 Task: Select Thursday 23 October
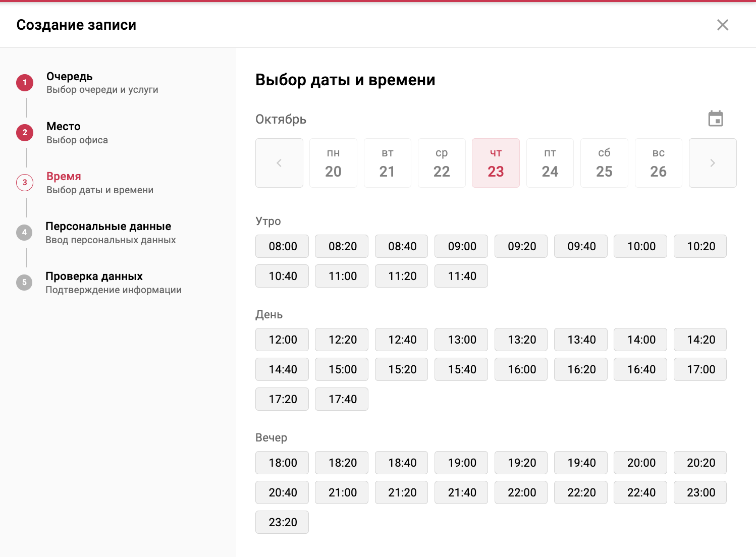point(496,163)
